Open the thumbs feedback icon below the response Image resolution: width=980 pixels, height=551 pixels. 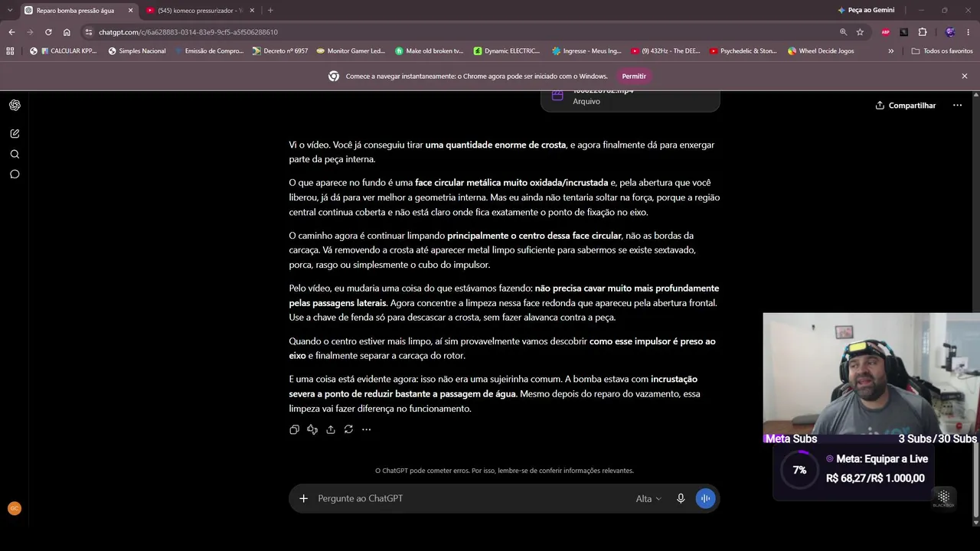pyautogui.click(x=312, y=429)
